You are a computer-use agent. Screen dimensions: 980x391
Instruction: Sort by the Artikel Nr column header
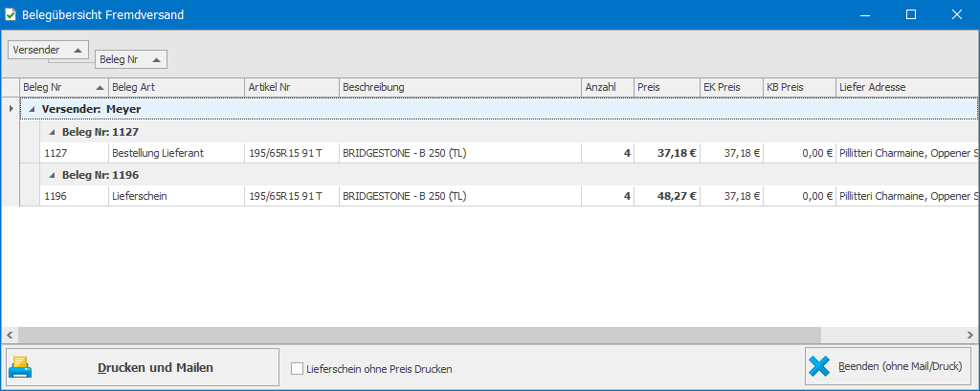291,87
